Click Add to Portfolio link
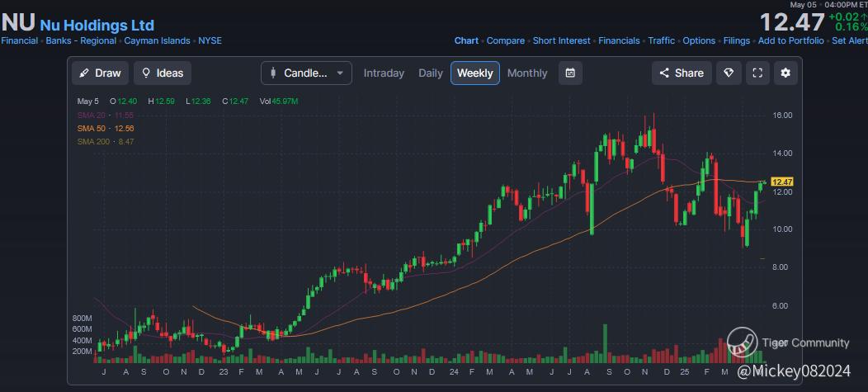Screen dimensions: 868x392 [x=791, y=40]
